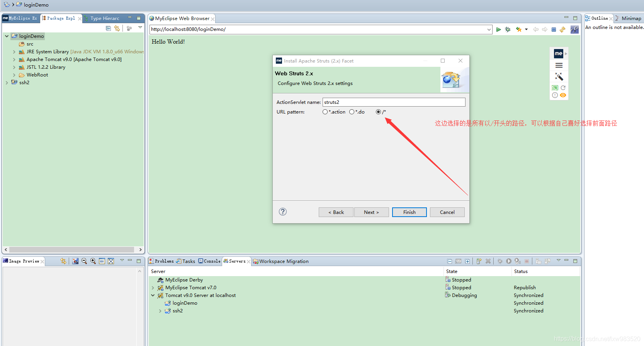Click the ActionServlet name input field
Screen dimensions: 644x346
[x=394, y=102]
